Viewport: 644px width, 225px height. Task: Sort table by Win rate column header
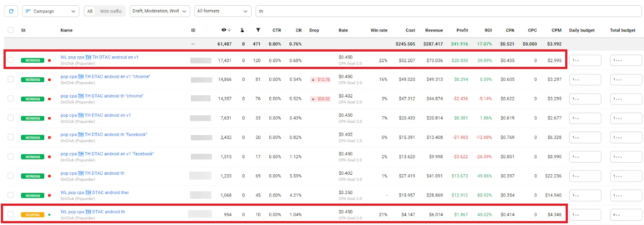(379, 30)
